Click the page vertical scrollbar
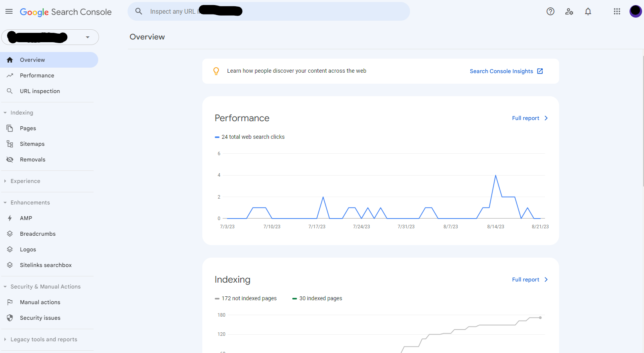This screenshot has width=644, height=353. [x=643, y=121]
